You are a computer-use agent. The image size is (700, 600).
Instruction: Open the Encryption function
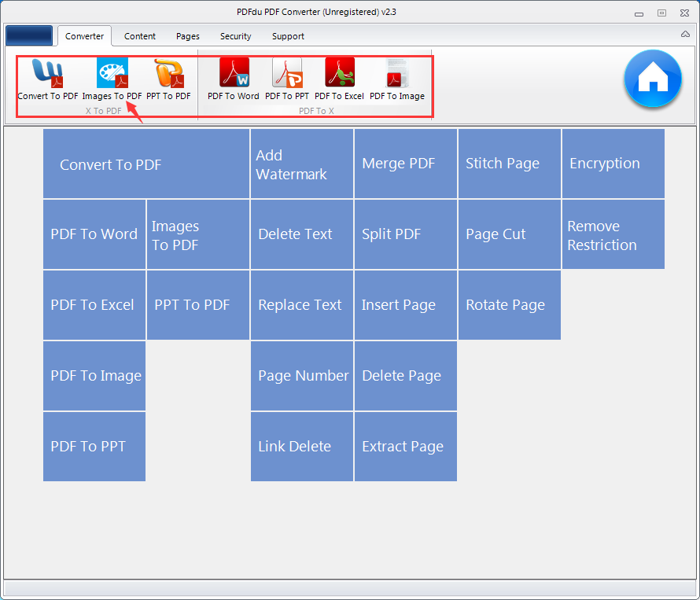click(613, 163)
